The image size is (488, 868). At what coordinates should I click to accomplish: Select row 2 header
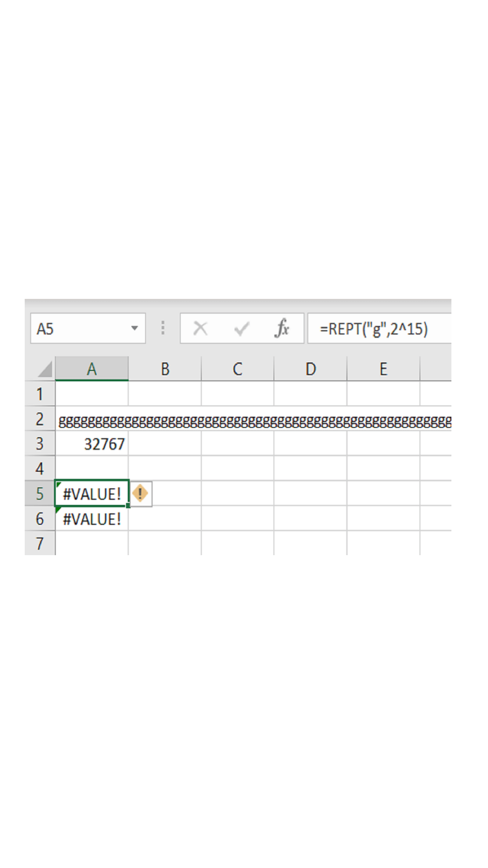(x=40, y=419)
